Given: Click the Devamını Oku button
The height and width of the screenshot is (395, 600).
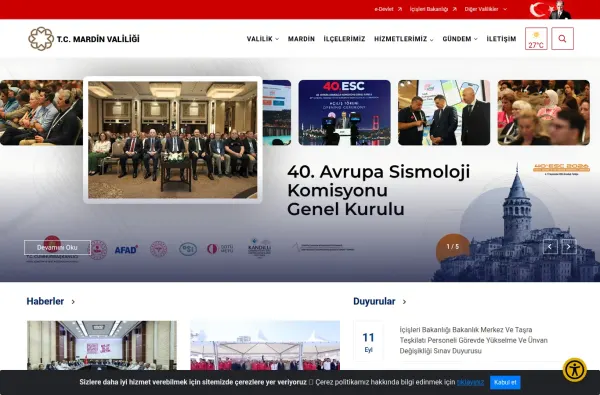Looking at the screenshot, I should (x=57, y=247).
